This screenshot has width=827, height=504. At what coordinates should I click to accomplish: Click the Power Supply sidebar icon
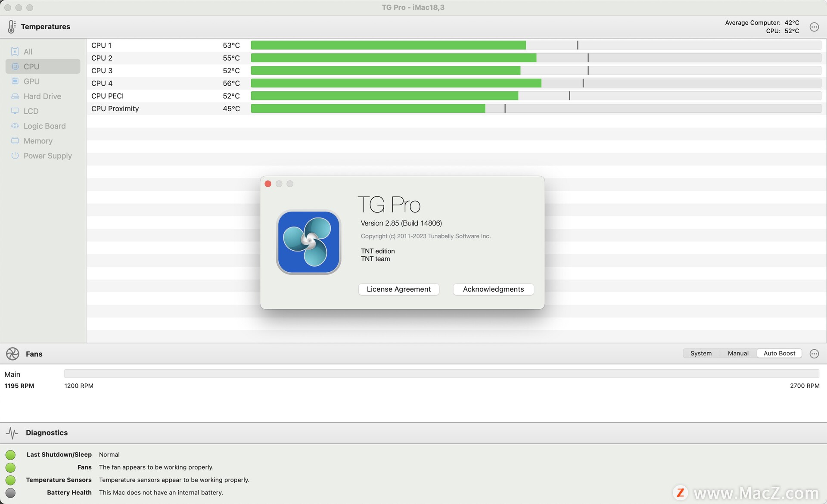point(15,156)
